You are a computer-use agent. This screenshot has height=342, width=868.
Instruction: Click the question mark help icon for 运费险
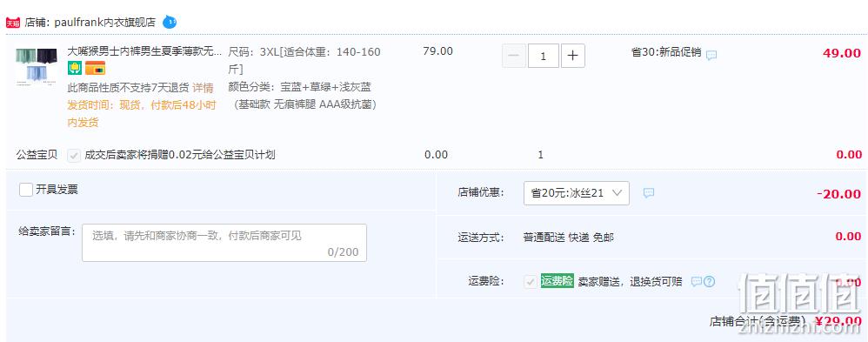point(709,282)
